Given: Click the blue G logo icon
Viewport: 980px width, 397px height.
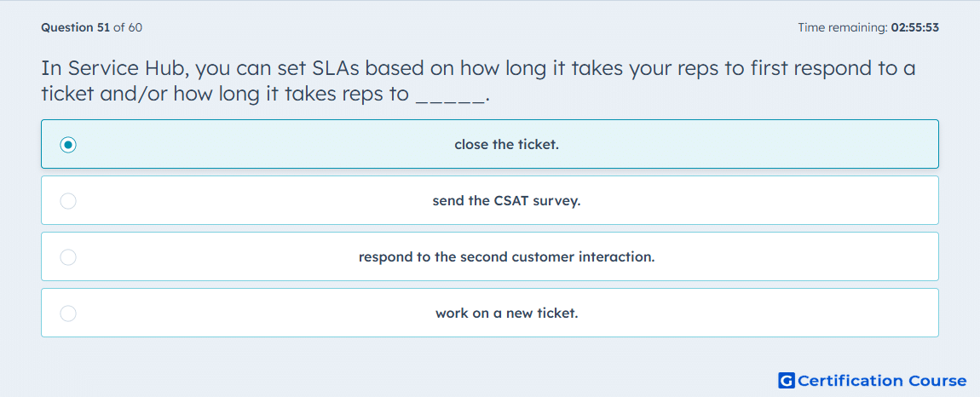Looking at the screenshot, I should pyautogui.click(x=787, y=380).
